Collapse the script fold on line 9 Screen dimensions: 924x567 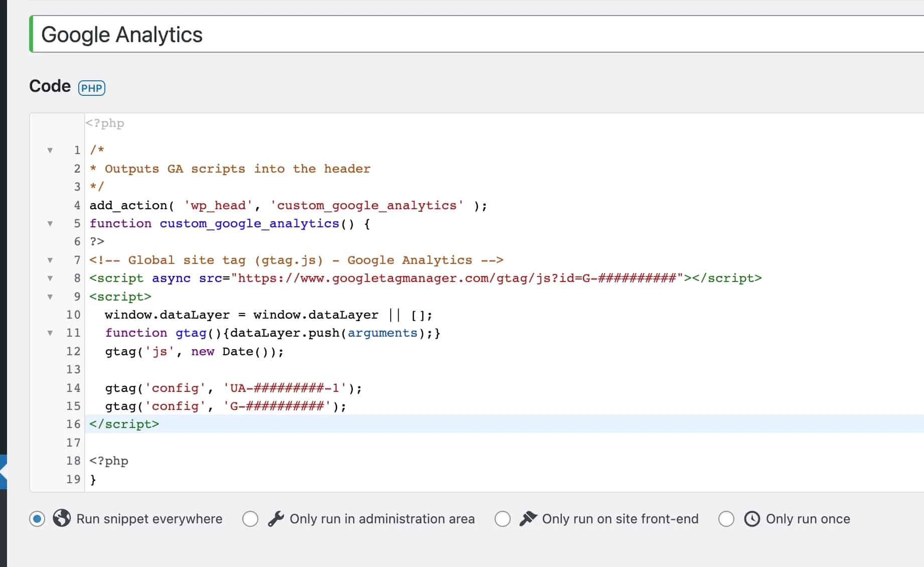pyautogui.click(x=50, y=297)
